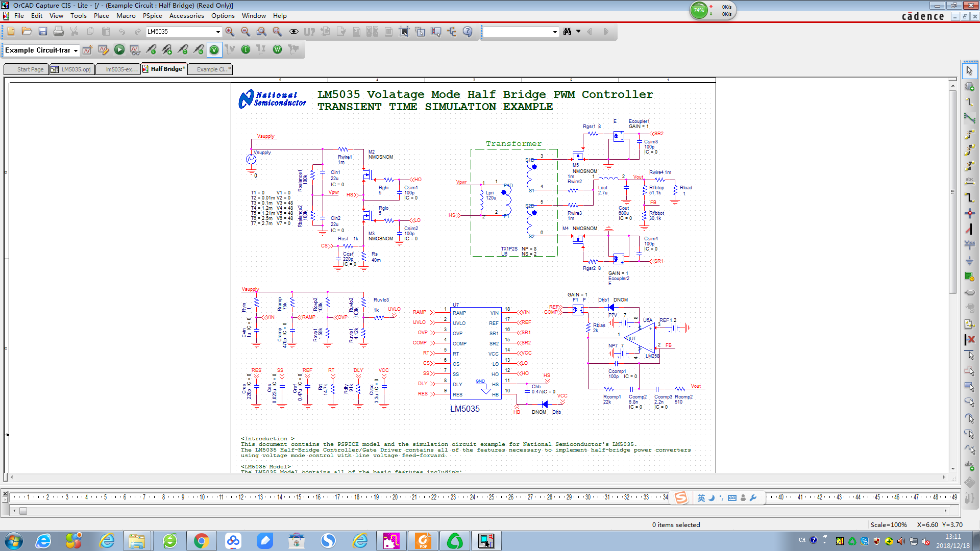The width and height of the screenshot is (980, 551).
Task: Click the horizontal scrollbar right arrow
Action: 944,478
